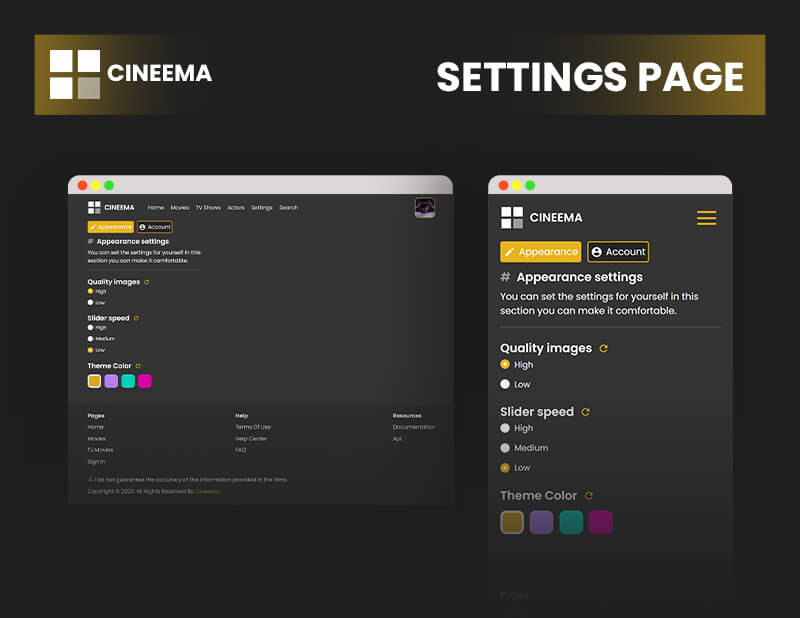Viewport: 800px width, 618px height.
Task: Click the person icon inside the Account button
Action: tap(142, 227)
